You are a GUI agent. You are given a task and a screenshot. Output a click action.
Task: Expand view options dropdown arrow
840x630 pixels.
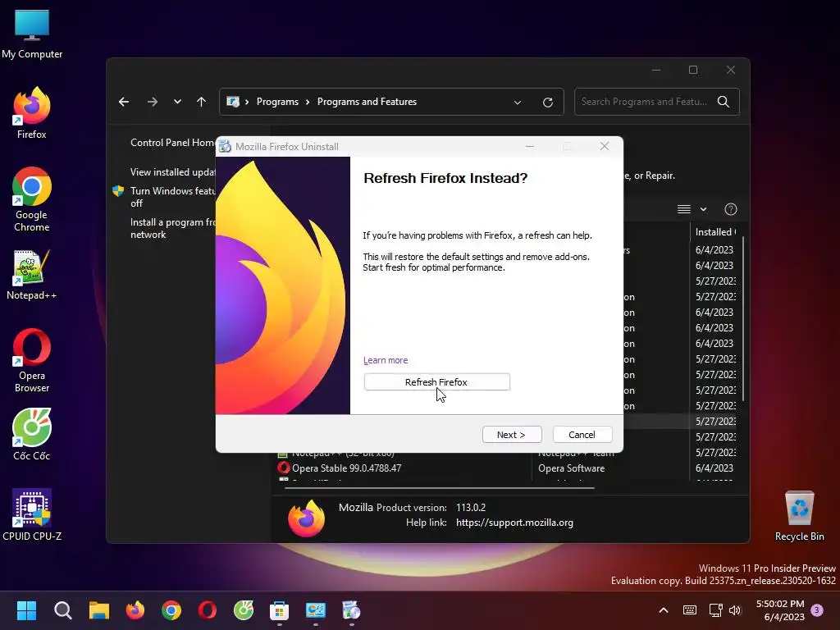pyautogui.click(x=703, y=209)
